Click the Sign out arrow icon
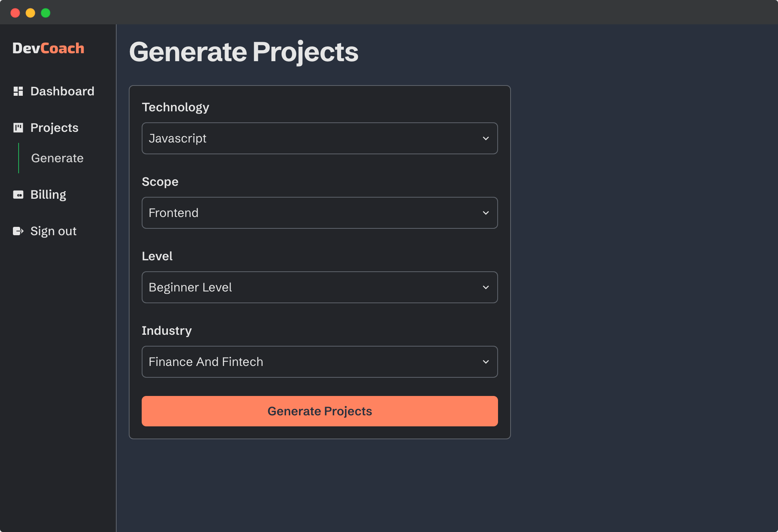This screenshot has width=778, height=532. coord(18,231)
